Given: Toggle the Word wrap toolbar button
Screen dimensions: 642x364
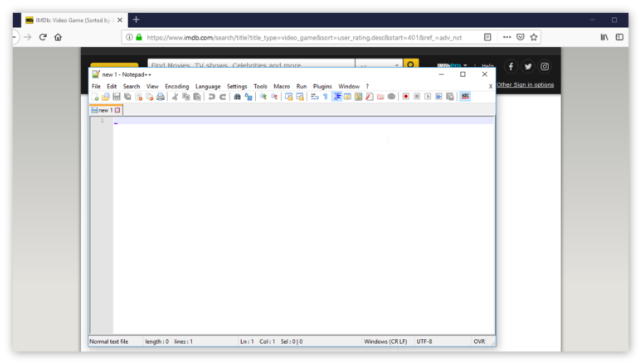Looking at the screenshot, I should 314,97.
